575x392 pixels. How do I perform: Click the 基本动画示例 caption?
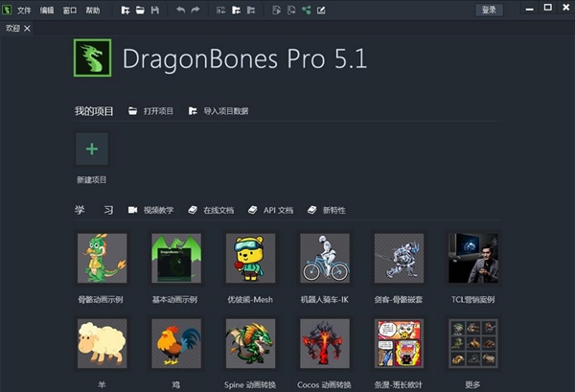[175, 300]
